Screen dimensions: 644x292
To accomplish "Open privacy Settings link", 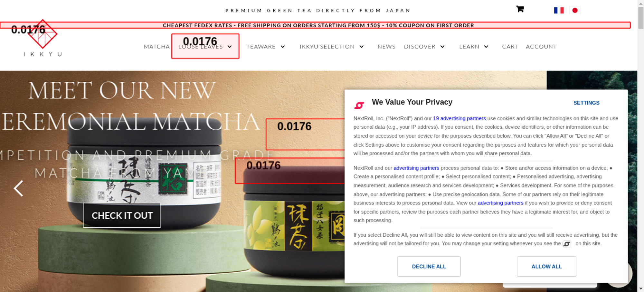I will (586, 103).
